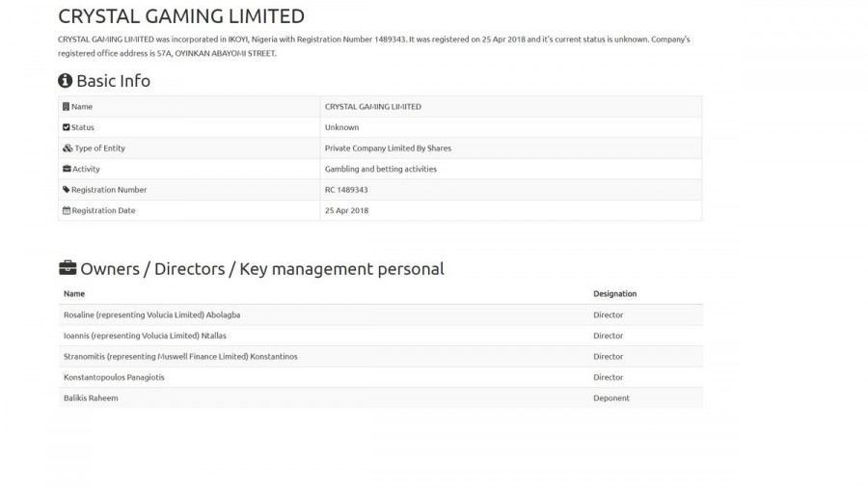Click the cubes icon beside Type of Entity
This screenshot has width=868, height=488.
tap(68, 149)
